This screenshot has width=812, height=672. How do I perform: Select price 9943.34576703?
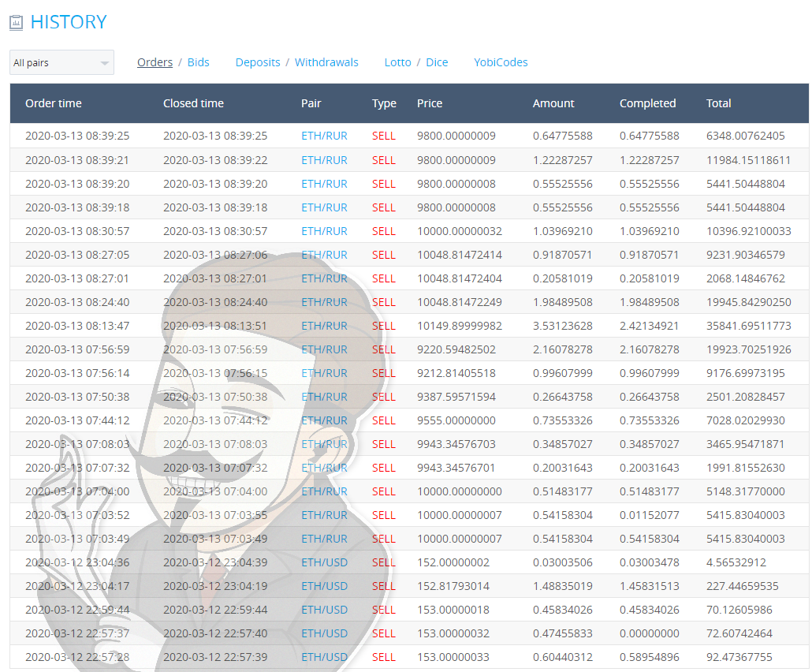(x=456, y=444)
